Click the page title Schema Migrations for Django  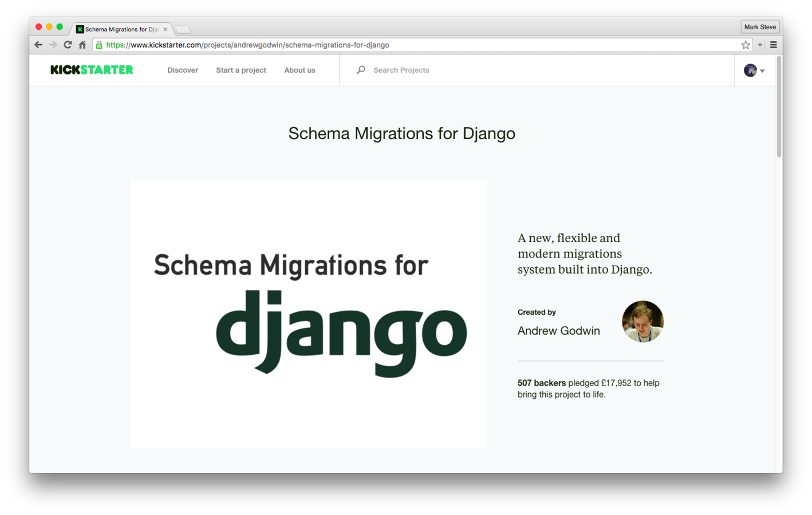(402, 133)
